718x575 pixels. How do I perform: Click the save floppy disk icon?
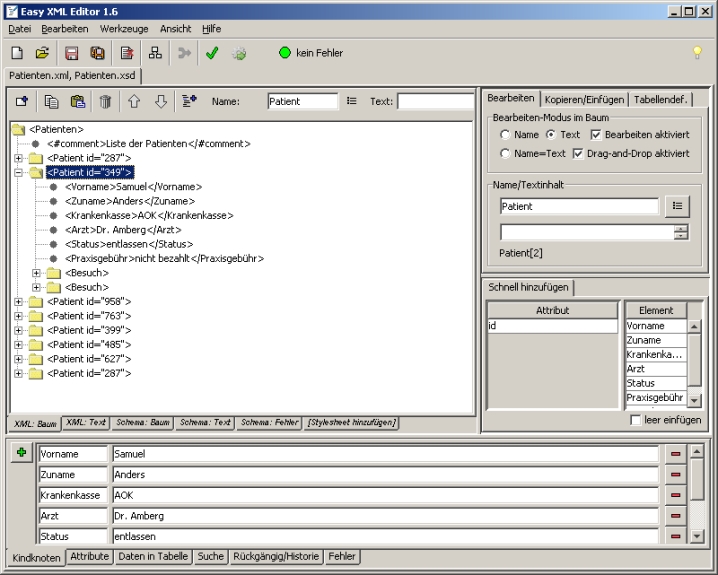tap(72, 53)
